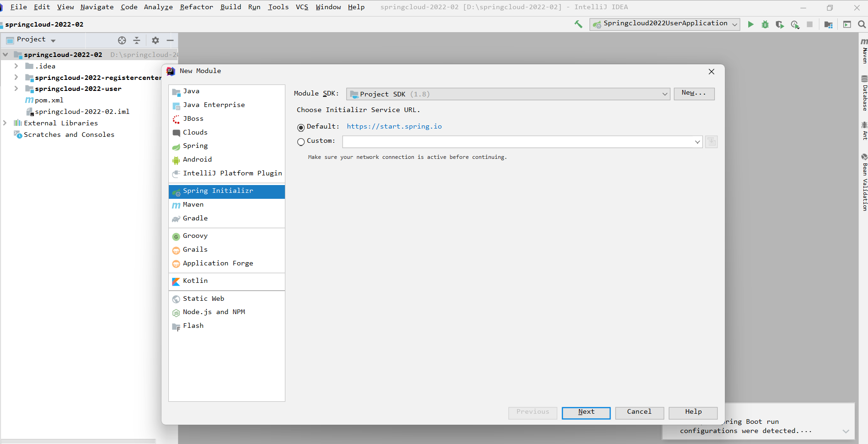This screenshot has width=868, height=444.
Task: Select Java Enterprise module type
Action: pyautogui.click(x=227, y=105)
